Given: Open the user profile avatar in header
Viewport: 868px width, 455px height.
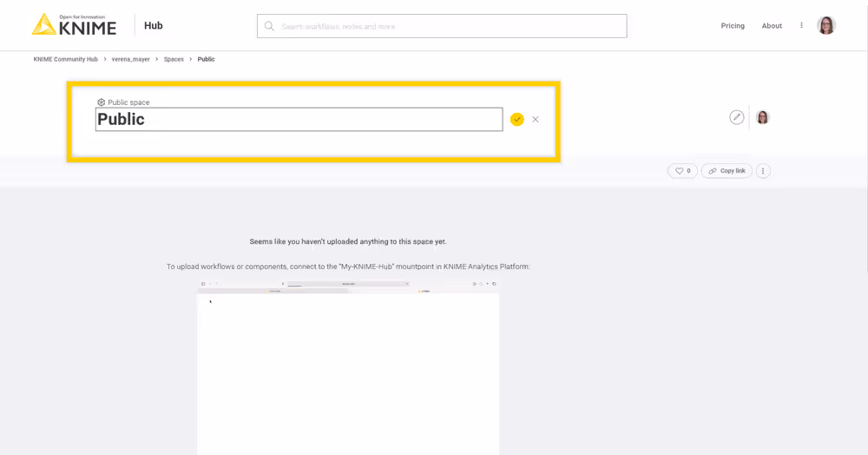Looking at the screenshot, I should [x=826, y=25].
